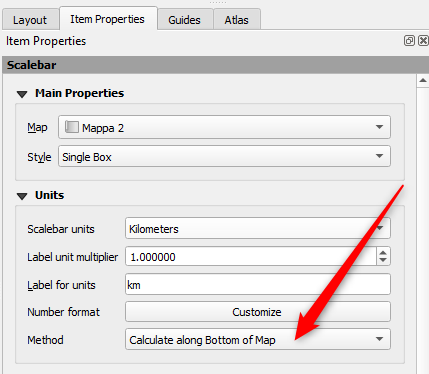Select the Item Properties tab
Image resolution: width=429 pixels, height=374 pixels.
(107, 19)
